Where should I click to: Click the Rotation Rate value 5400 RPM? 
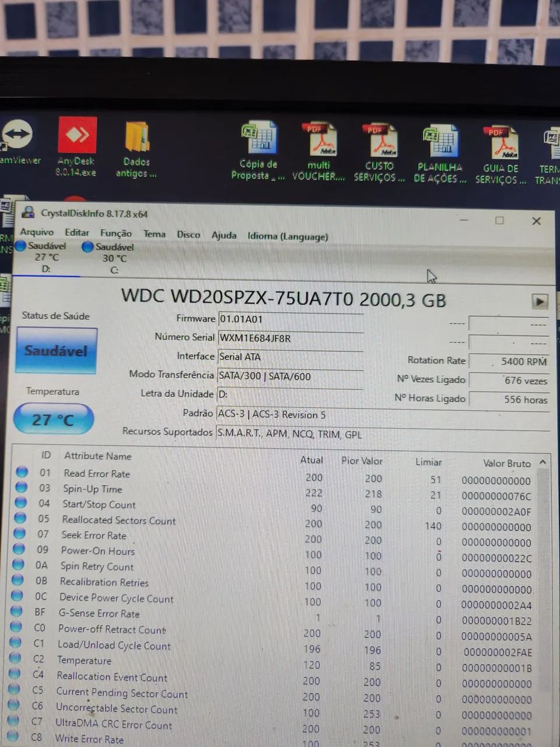point(509,361)
